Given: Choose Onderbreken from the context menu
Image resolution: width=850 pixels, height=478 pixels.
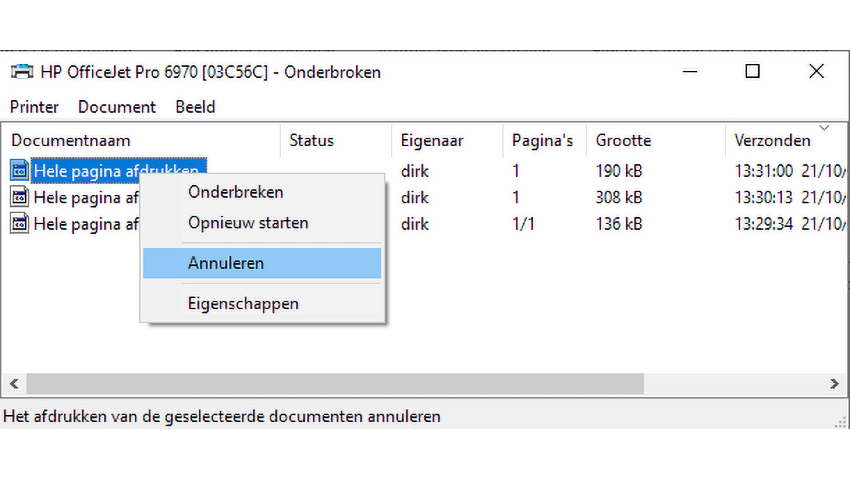Looking at the screenshot, I should point(235,192).
